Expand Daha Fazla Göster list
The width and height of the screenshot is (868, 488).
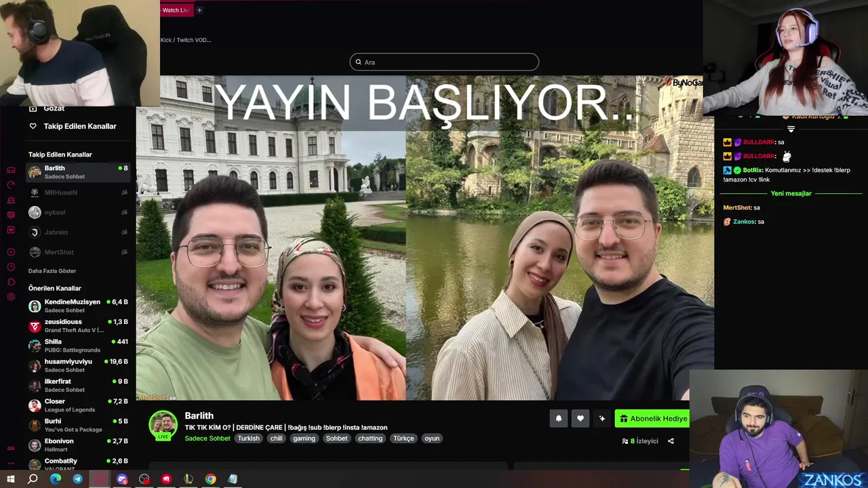pyautogui.click(x=52, y=271)
